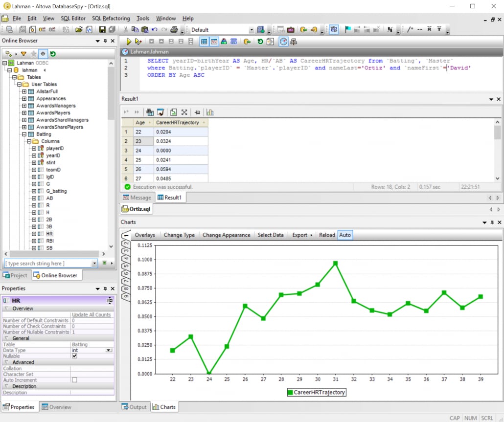504x422 pixels.
Task: Switch to the Output tab
Action: pos(134,407)
